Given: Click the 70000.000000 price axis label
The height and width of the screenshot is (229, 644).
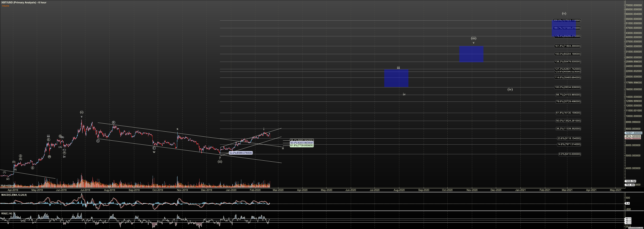Looking at the screenshot, I should pyautogui.click(x=634, y=5).
